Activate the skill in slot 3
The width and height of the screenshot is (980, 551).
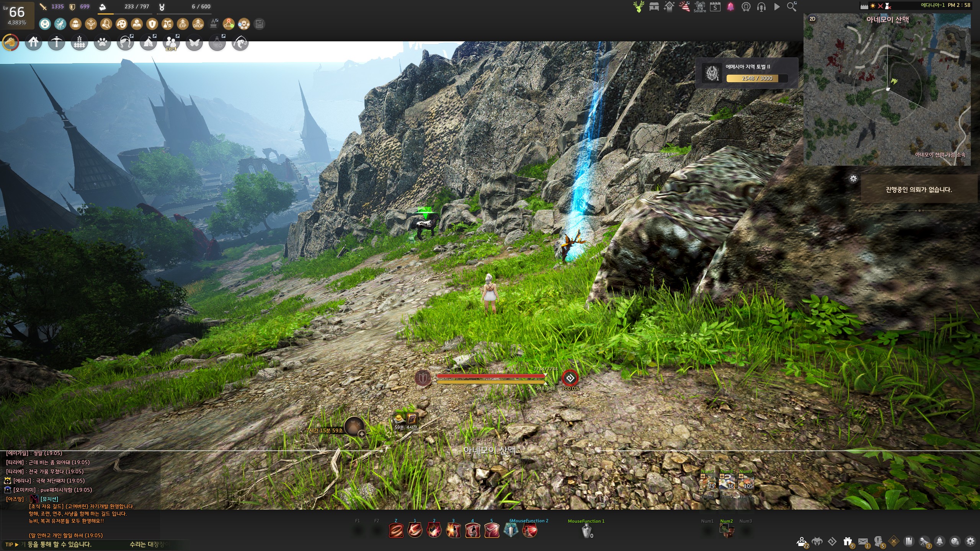pos(453,531)
